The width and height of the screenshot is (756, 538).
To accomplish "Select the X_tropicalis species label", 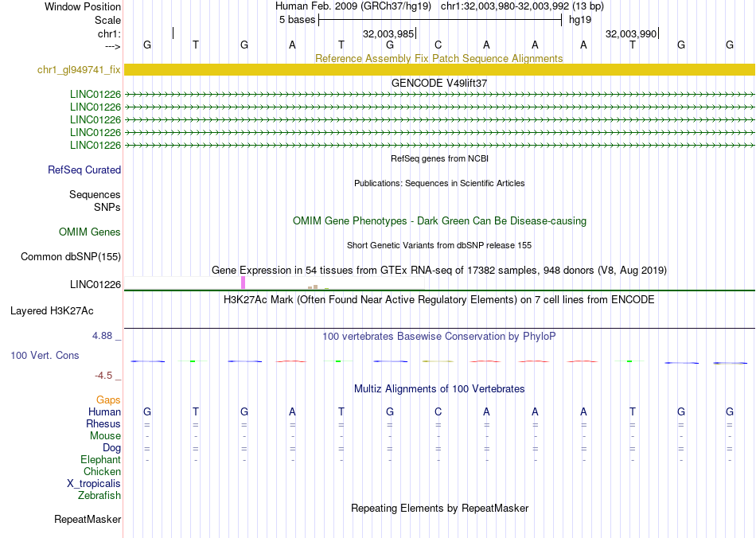I will (94, 484).
